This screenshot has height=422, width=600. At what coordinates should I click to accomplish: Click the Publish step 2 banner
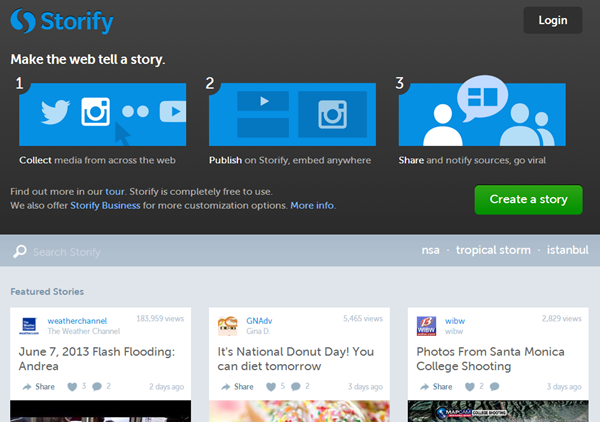coord(292,114)
